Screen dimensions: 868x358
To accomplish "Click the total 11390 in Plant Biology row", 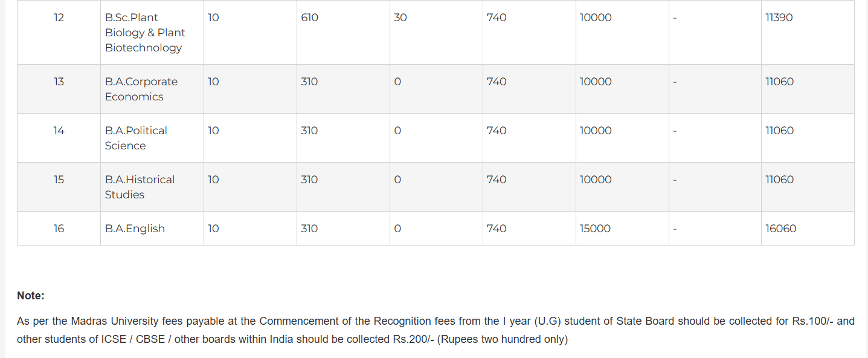I will (x=779, y=18).
